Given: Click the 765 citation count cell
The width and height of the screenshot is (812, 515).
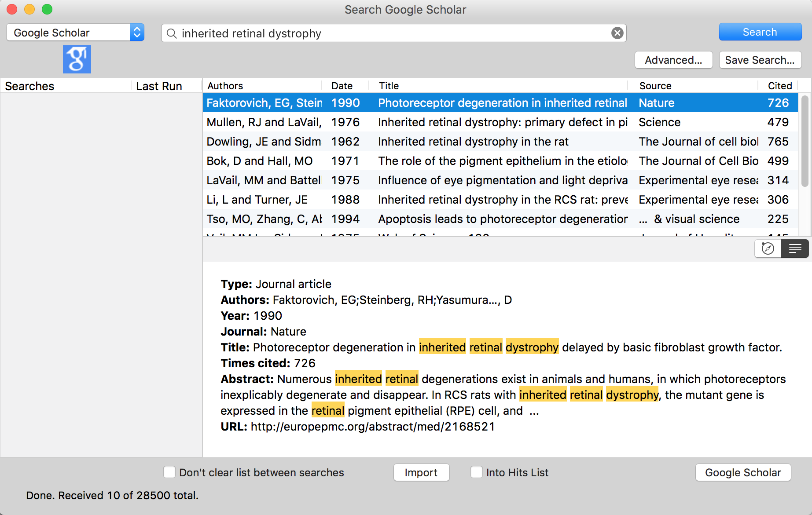Looking at the screenshot, I should point(778,142).
